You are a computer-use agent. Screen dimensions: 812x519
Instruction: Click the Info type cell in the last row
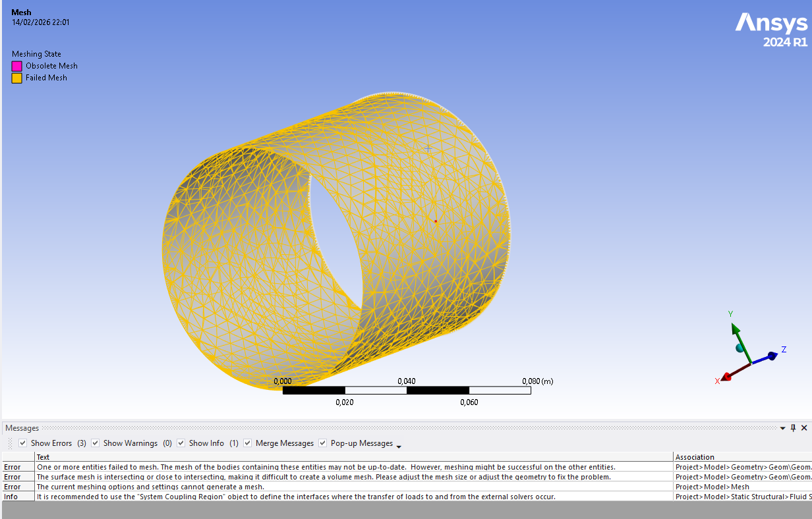click(x=18, y=497)
